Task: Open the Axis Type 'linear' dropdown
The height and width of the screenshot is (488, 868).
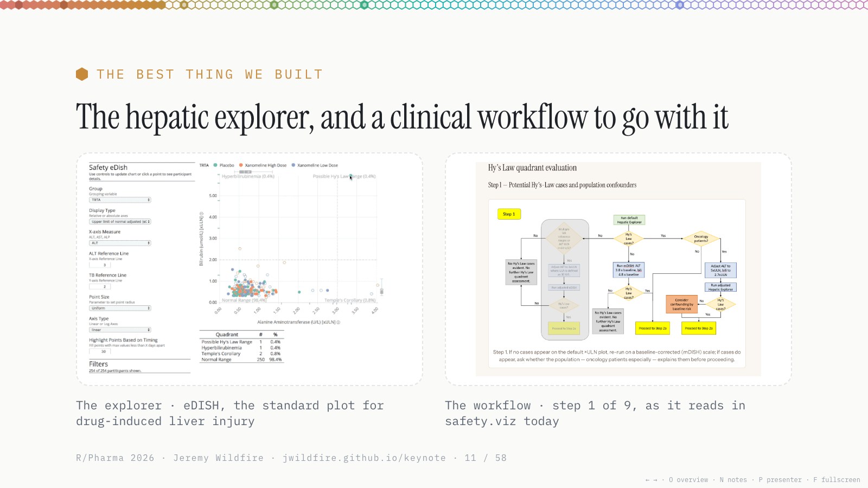Action: [120, 330]
